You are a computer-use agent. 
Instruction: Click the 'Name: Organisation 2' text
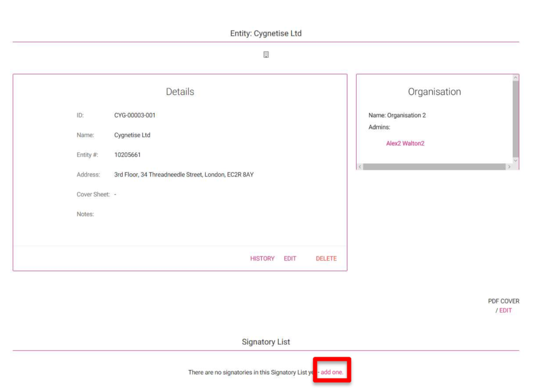click(x=397, y=115)
